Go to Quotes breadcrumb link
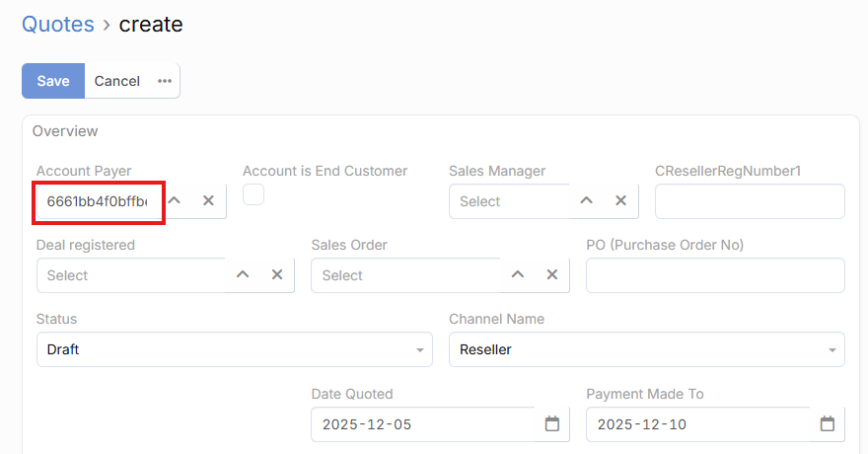868x454 pixels. (58, 24)
